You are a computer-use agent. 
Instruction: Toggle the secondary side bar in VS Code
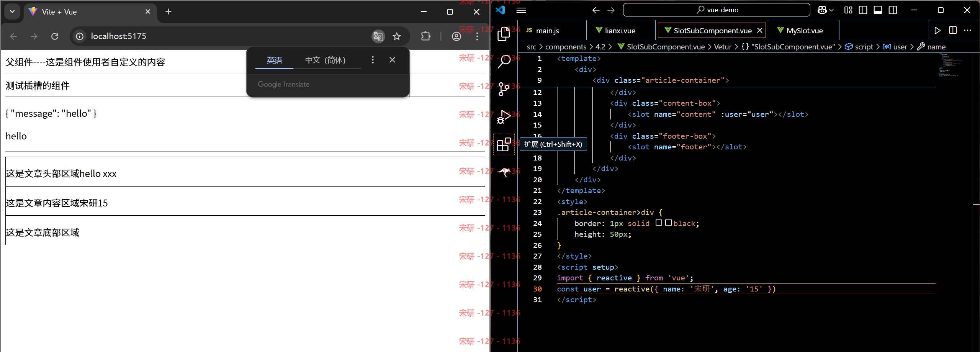pos(893,10)
